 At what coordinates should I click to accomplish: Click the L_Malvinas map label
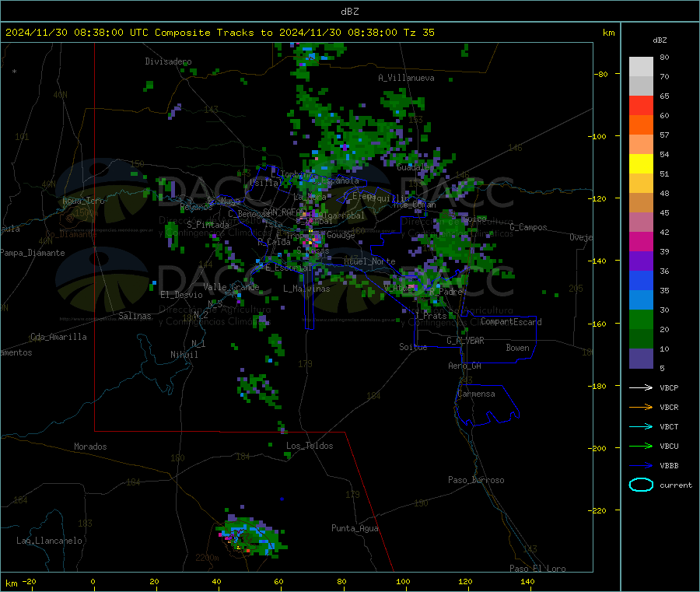[x=306, y=289]
